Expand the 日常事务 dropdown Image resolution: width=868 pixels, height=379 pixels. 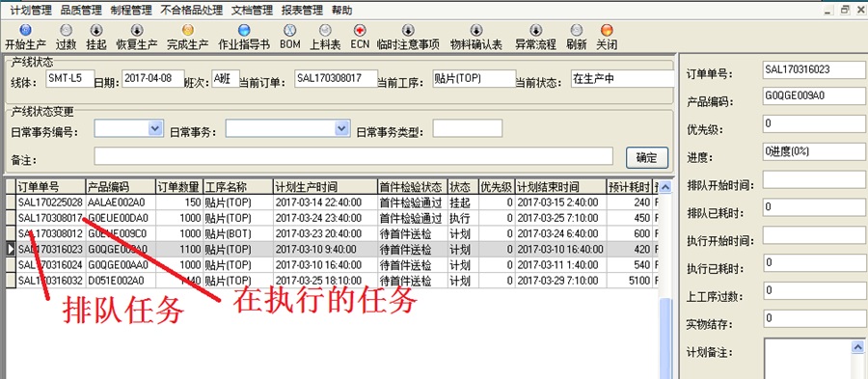[x=342, y=128]
